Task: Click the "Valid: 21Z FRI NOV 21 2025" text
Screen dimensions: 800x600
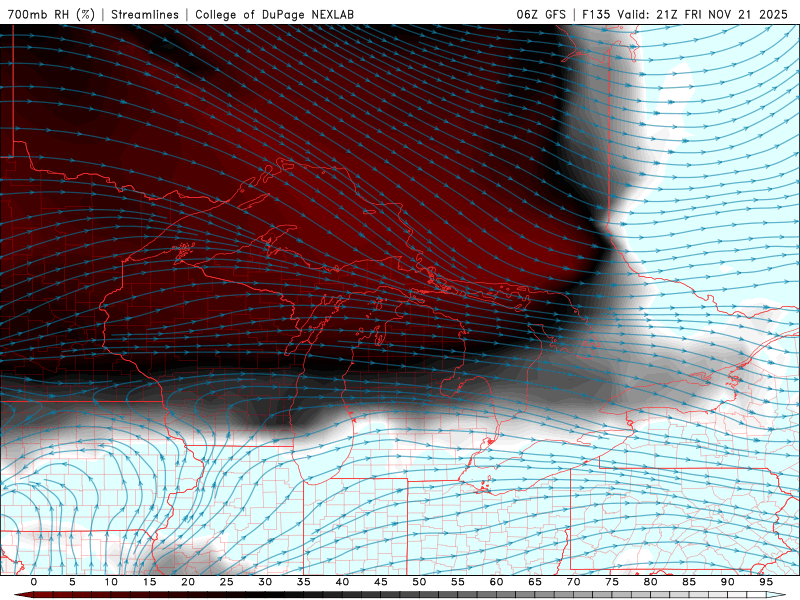Action: pos(702,14)
